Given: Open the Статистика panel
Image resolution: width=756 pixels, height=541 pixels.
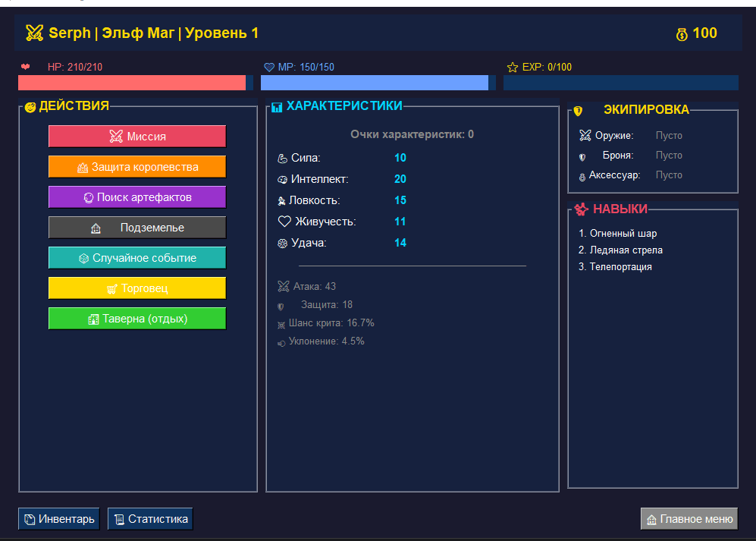Looking at the screenshot, I should click(150, 519).
